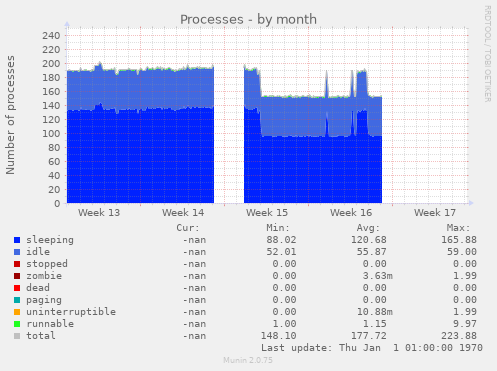This screenshot has height=371, width=497.
Task: Click the idle legend color swatch
Action: pos(17,252)
